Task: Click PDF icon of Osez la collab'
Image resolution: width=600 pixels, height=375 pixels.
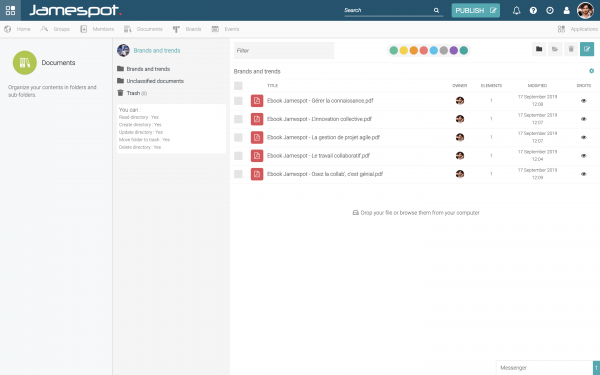Action: point(257,174)
